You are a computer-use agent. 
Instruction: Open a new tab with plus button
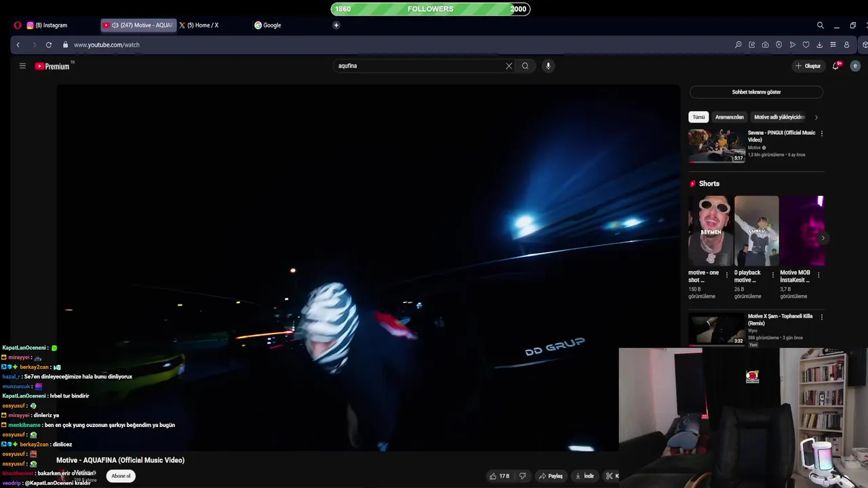[336, 25]
